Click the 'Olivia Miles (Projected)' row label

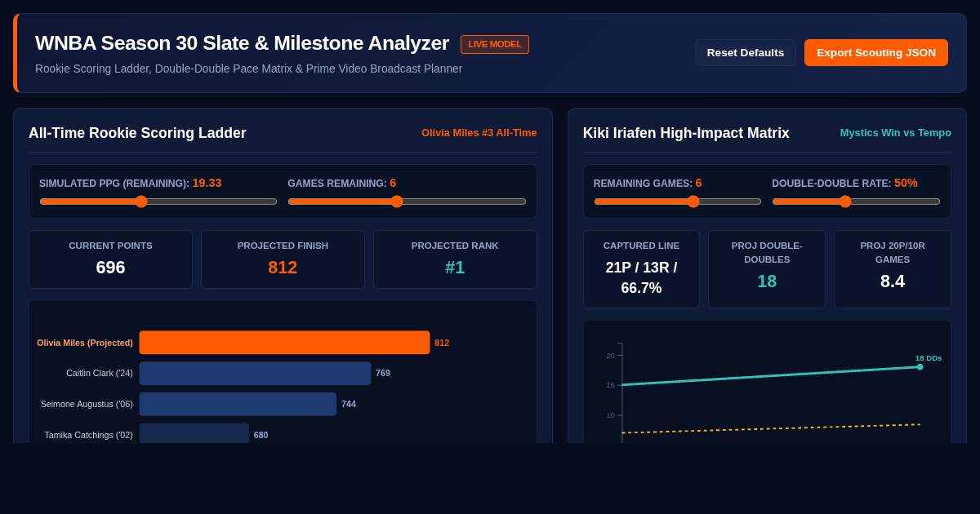pyautogui.click(x=85, y=343)
